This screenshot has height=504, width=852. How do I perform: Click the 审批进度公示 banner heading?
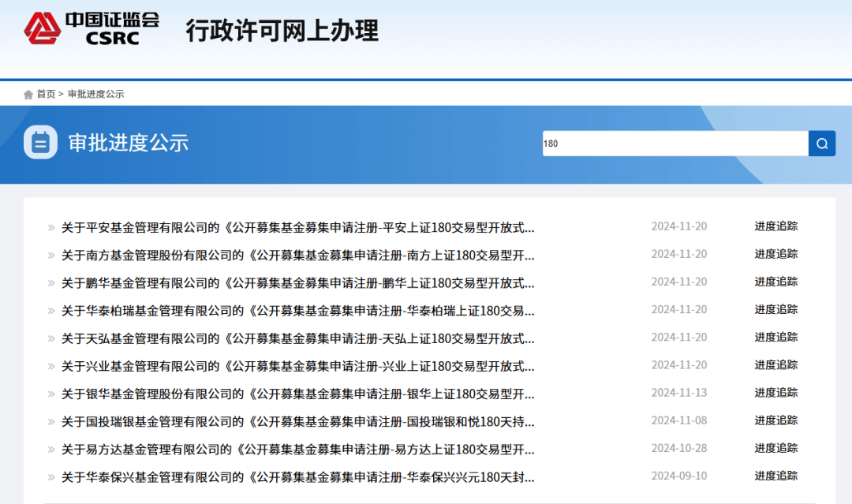click(x=129, y=143)
